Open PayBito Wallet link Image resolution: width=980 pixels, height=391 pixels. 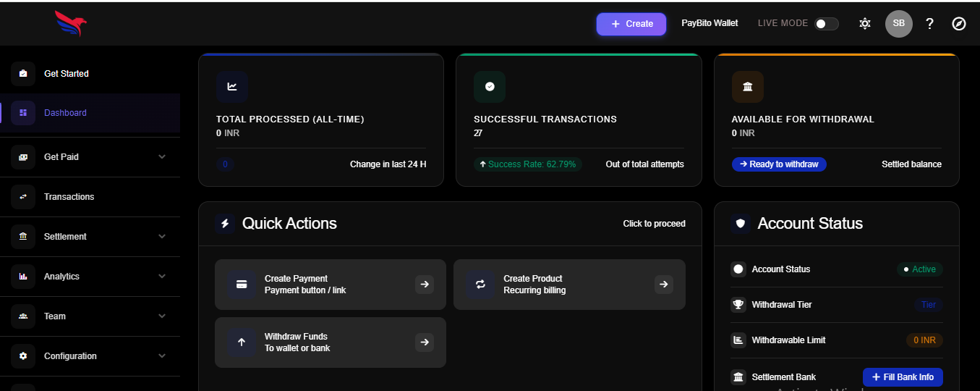(710, 23)
